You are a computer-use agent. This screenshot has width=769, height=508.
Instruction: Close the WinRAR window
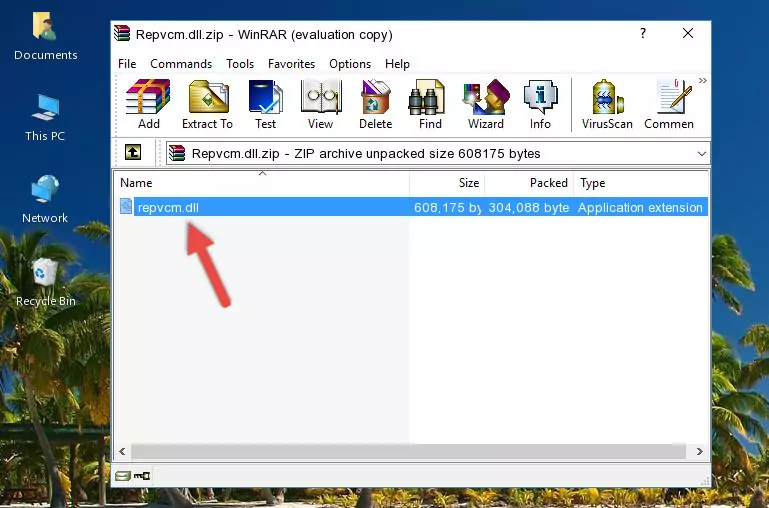click(x=688, y=33)
